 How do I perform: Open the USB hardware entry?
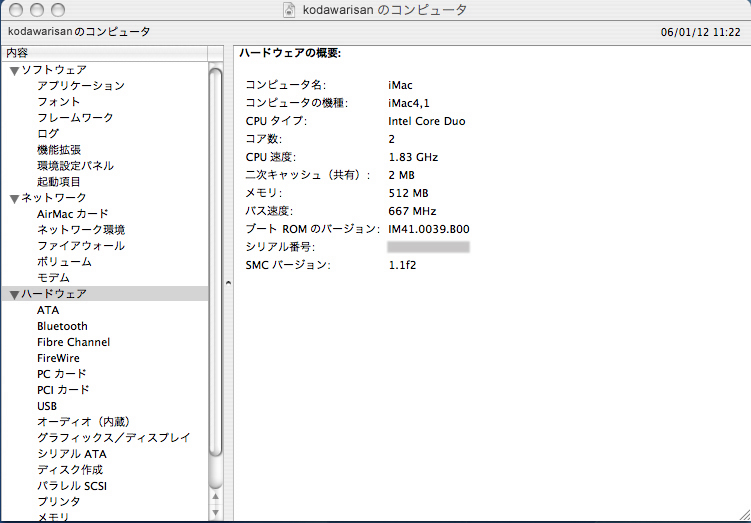tap(47, 406)
